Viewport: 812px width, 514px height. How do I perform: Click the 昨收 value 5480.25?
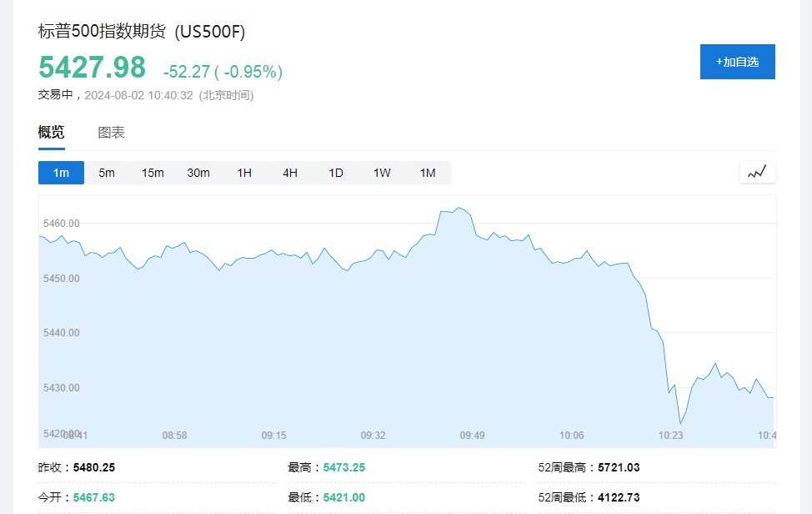(x=94, y=467)
